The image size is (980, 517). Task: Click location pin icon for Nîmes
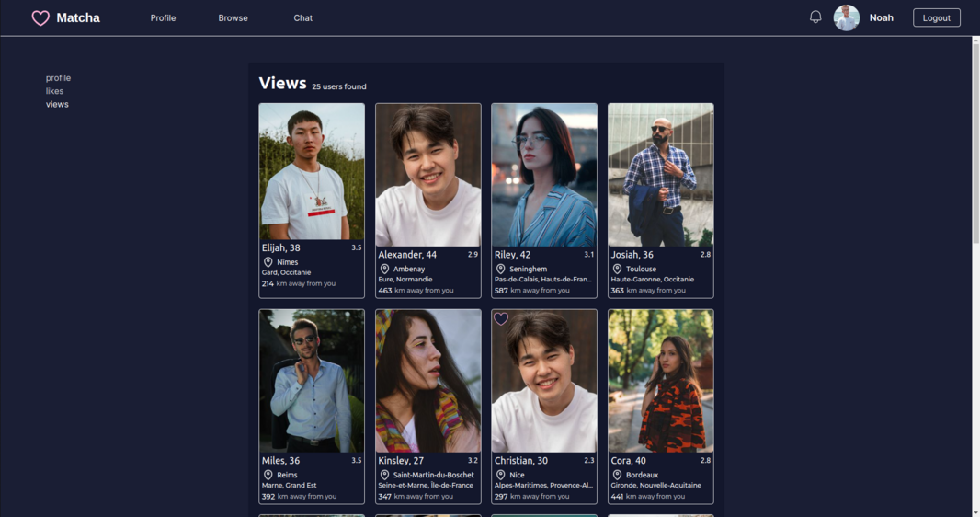click(268, 262)
